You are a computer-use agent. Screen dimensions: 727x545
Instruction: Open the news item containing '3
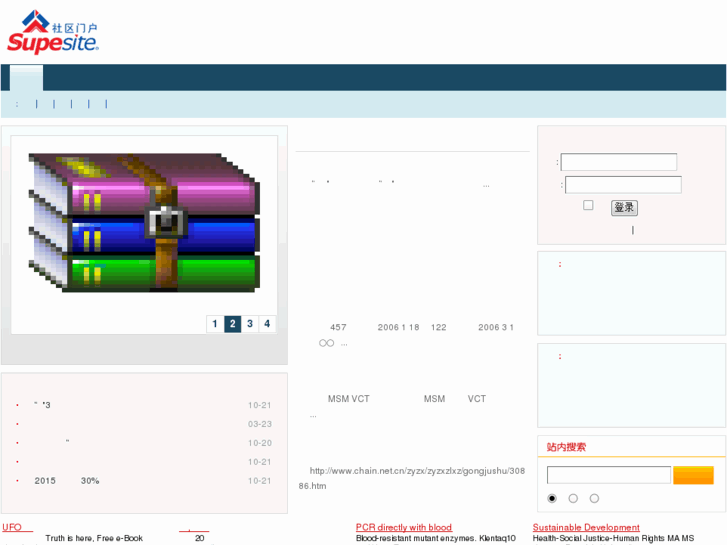click(x=43, y=405)
